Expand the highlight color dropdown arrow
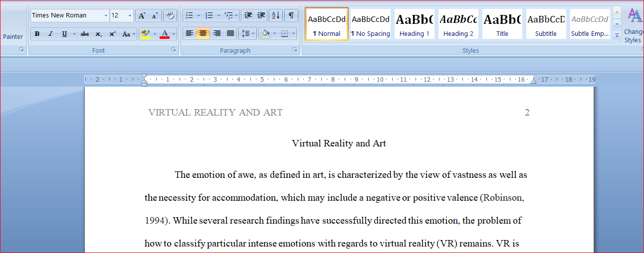The height and width of the screenshot is (253, 644). [x=155, y=34]
